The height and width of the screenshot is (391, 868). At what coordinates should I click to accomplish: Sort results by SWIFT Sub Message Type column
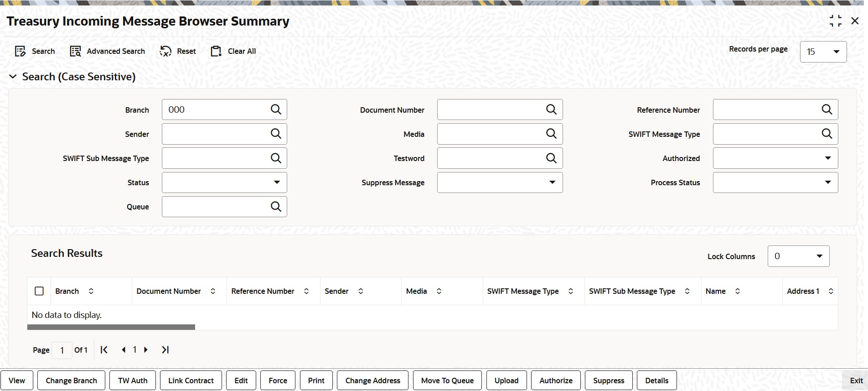(687, 291)
